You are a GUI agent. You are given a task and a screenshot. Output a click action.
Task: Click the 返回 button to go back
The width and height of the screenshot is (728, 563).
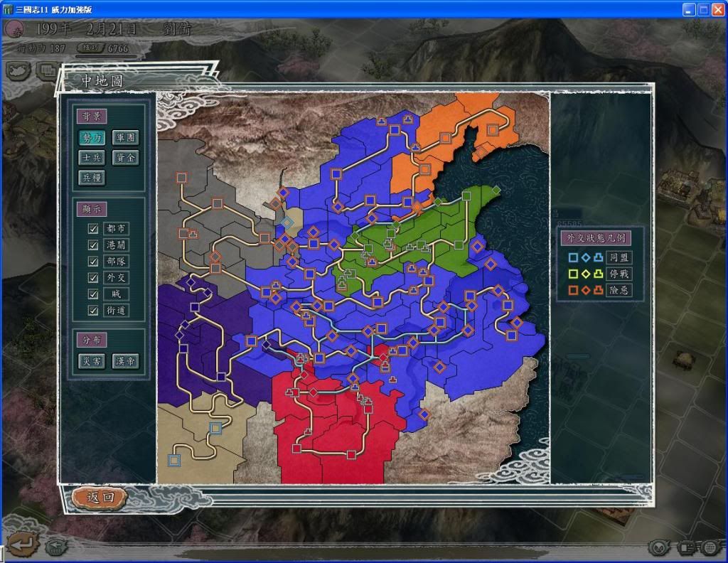(x=100, y=497)
